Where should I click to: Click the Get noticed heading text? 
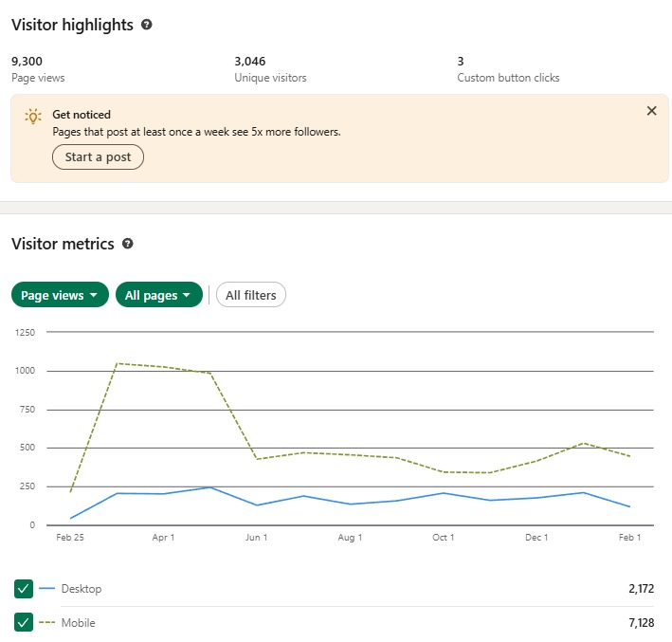(x=82, y=115)
